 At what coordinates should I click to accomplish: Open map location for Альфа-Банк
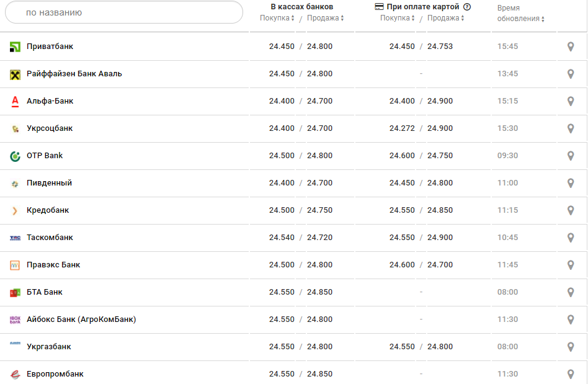pos(571,101)
